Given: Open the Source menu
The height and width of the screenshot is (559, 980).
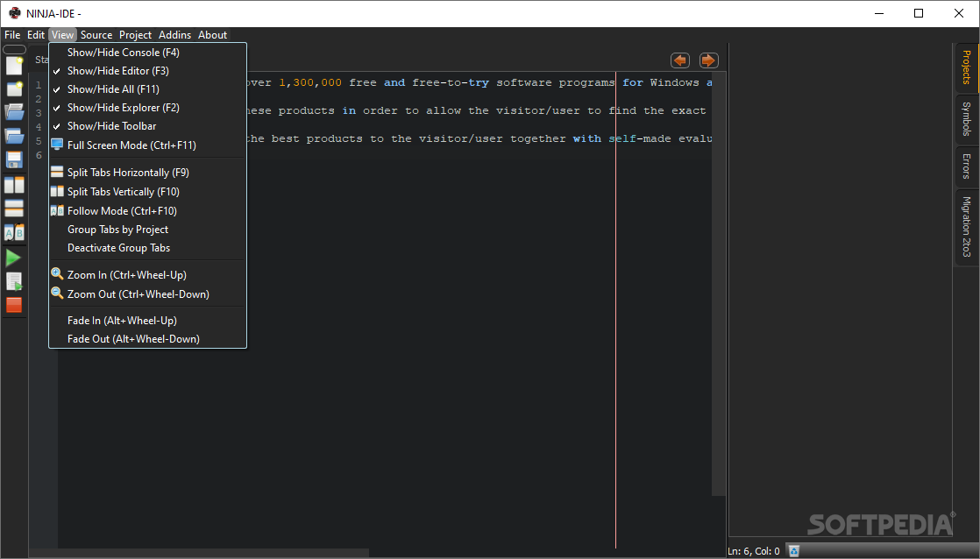Looking at the screenshot, I should tap(96, 35).
